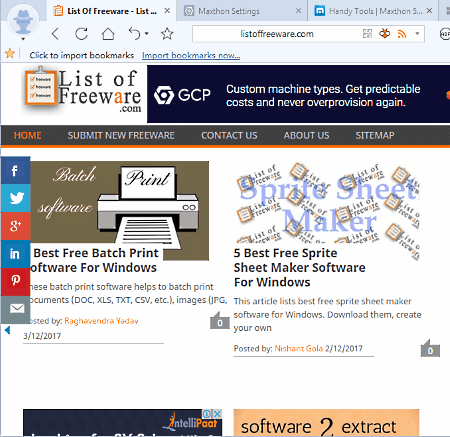Open SITEMAP menu item

(375, 135)
